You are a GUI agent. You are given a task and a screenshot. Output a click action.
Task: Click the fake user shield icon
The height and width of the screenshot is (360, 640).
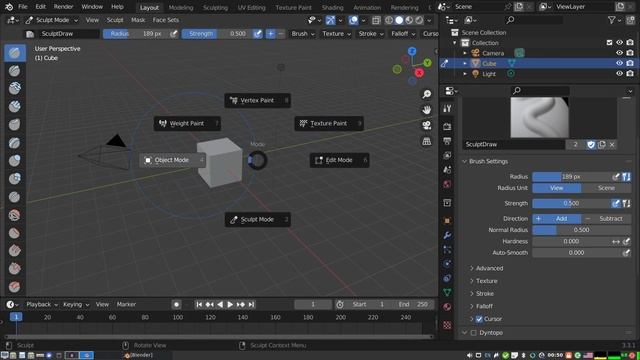tap(591, 144)
